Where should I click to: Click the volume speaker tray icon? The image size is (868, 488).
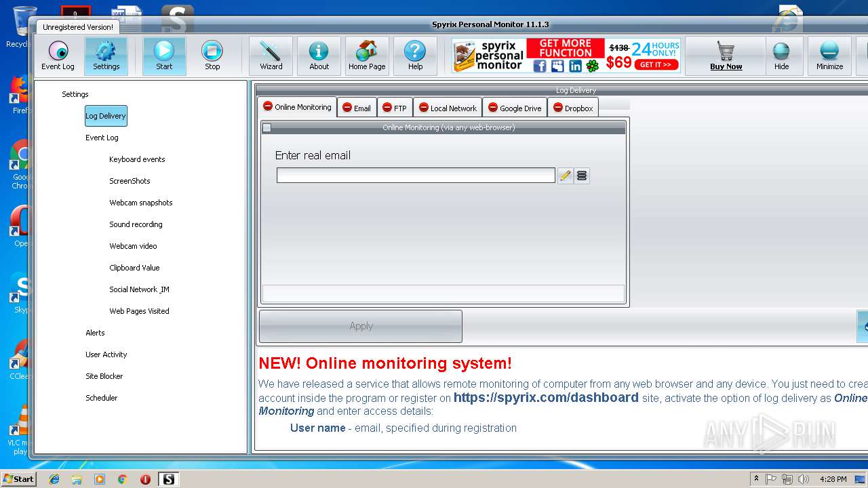click(804, 479)
